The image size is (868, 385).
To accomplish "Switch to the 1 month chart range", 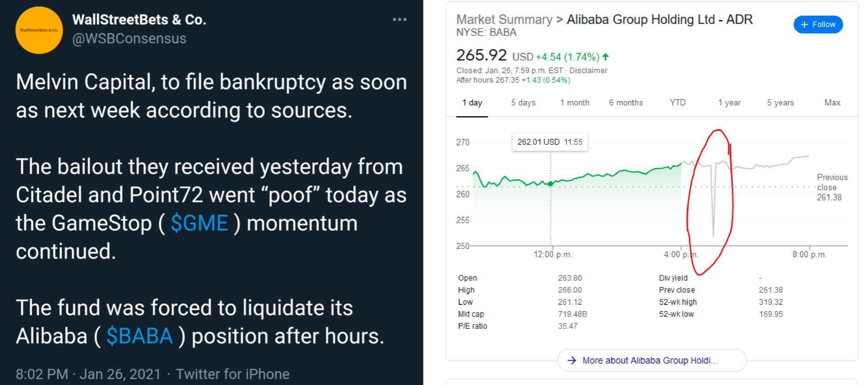I will coord(575,103).
